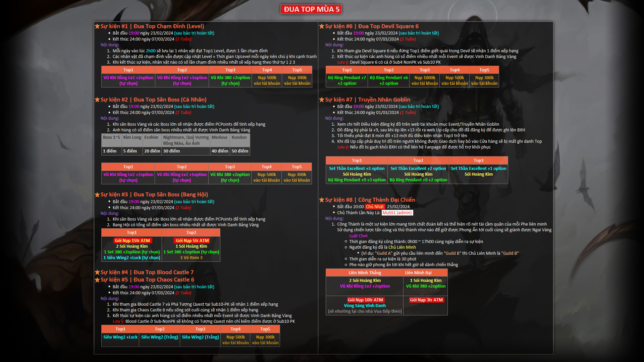Click the Gói Nạp 15tr ATM label
The height and width of the screenshot is (362, 644).
[x=132, y=240]
